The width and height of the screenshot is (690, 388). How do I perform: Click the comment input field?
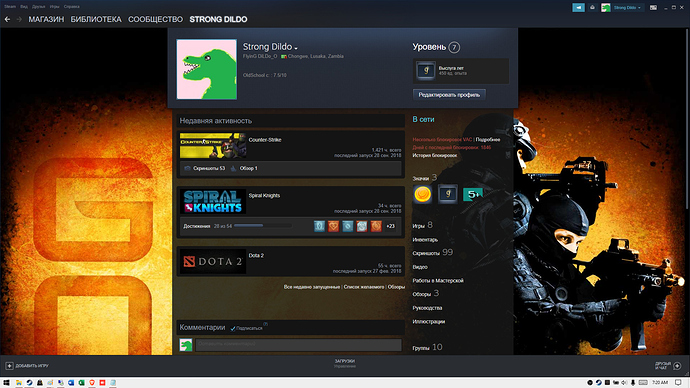click(299, 344)
